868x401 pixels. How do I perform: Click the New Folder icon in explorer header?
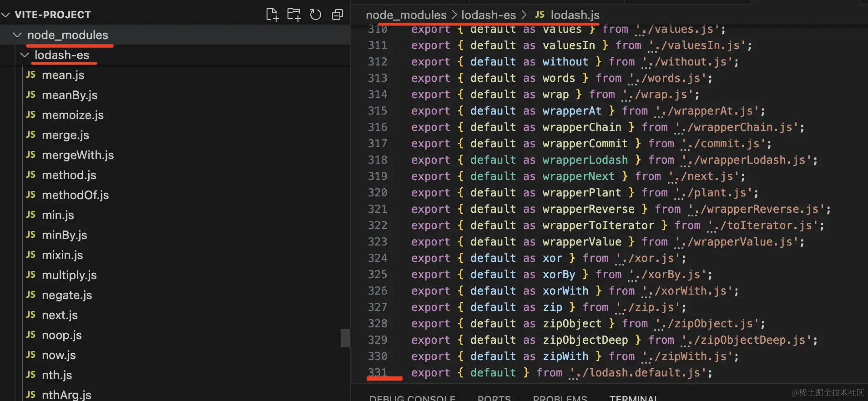[294, 15]
